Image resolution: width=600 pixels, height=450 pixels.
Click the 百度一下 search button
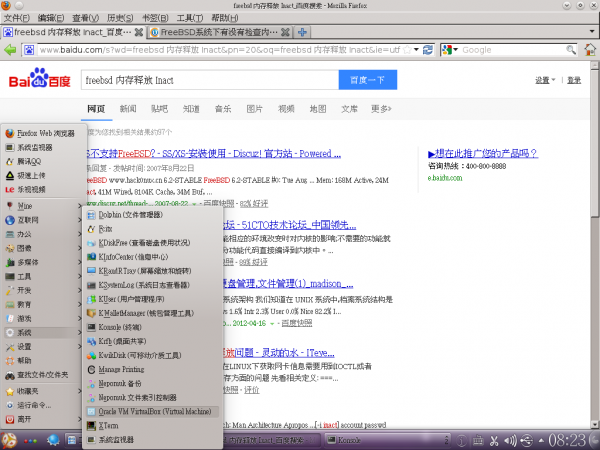tap(368, 80)
